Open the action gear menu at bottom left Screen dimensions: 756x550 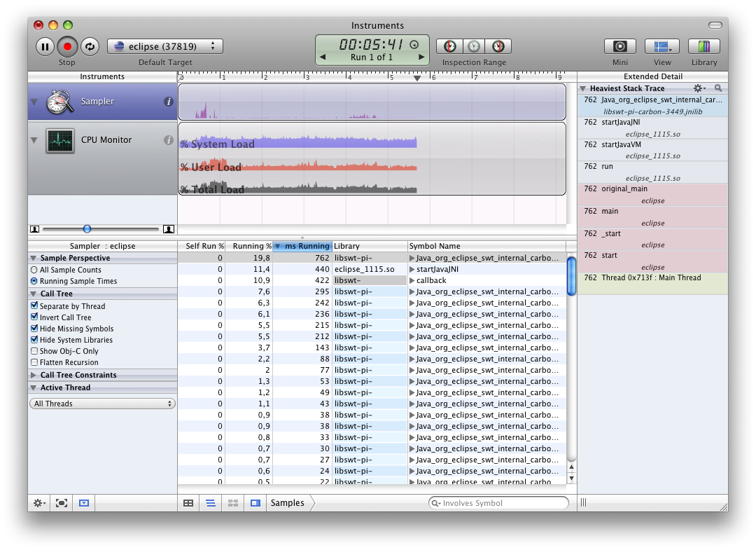[x=40, y=503]
